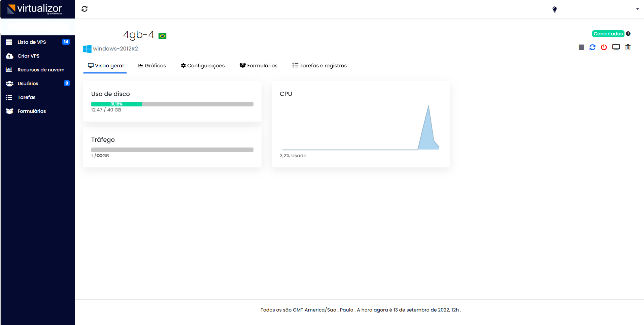Toggle the lightbulb theme icon
The height and width of the screenshot is (325, 644).
tap(554, 9)
